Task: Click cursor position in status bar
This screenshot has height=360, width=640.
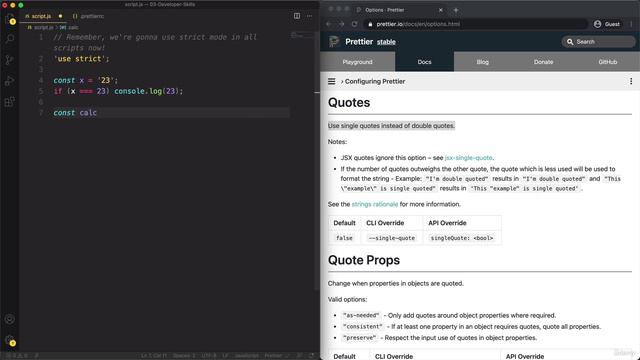Action: click(x=154, y=356)
